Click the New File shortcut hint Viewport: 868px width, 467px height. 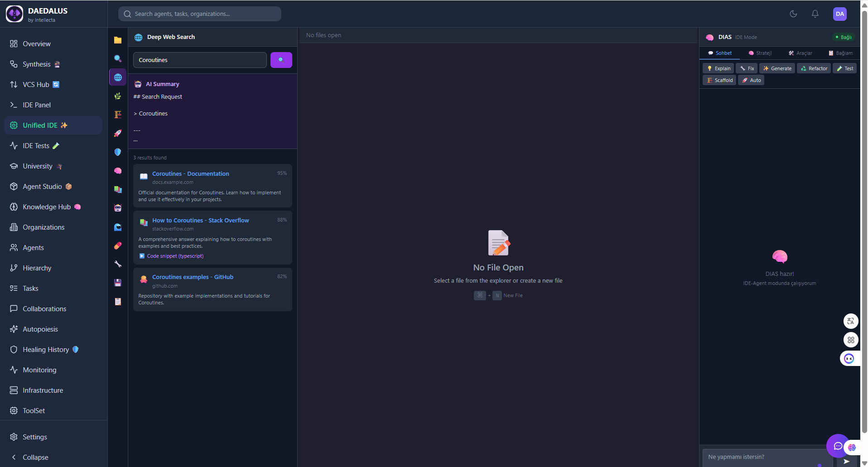[498, 295]
